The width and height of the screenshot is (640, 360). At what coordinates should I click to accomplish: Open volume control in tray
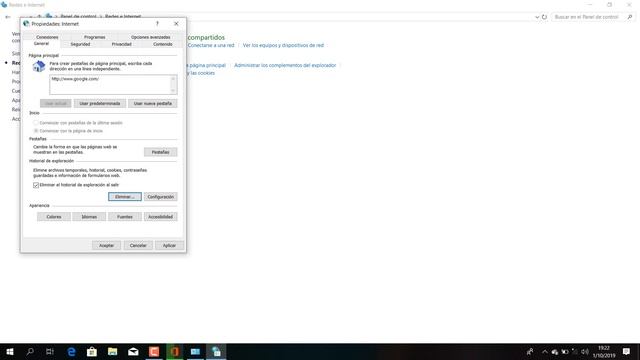[585, 351]
